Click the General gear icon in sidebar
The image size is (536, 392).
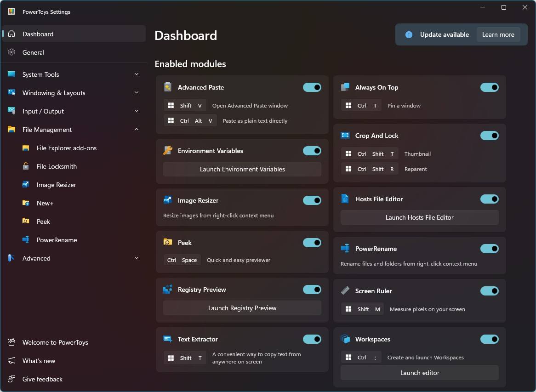(11, 52)
